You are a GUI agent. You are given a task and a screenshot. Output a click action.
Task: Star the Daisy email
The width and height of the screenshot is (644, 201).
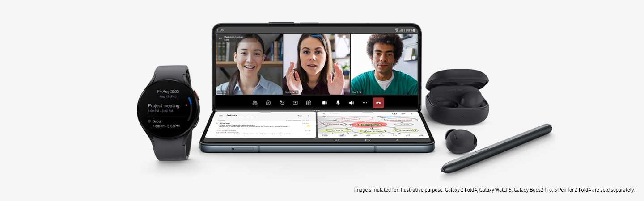click(308, 127)
